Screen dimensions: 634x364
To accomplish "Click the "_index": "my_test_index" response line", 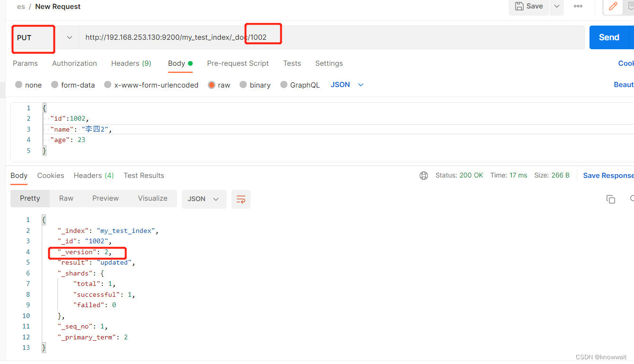I will pos(108,231).
